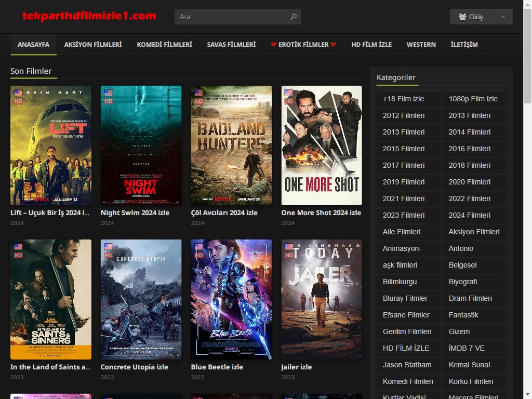Click the tekparthdfilmizle1.com site logo
The height and width of the screenshot is (399, 532).
(x=89, y=16)
